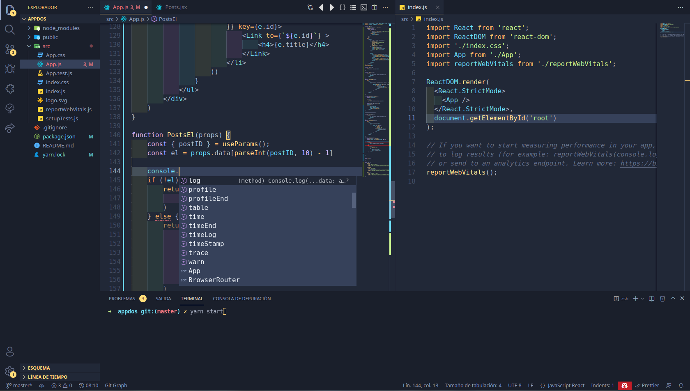Kill terminal with the trash icon
The image size is (690, 391).
(x=662, y=299)
